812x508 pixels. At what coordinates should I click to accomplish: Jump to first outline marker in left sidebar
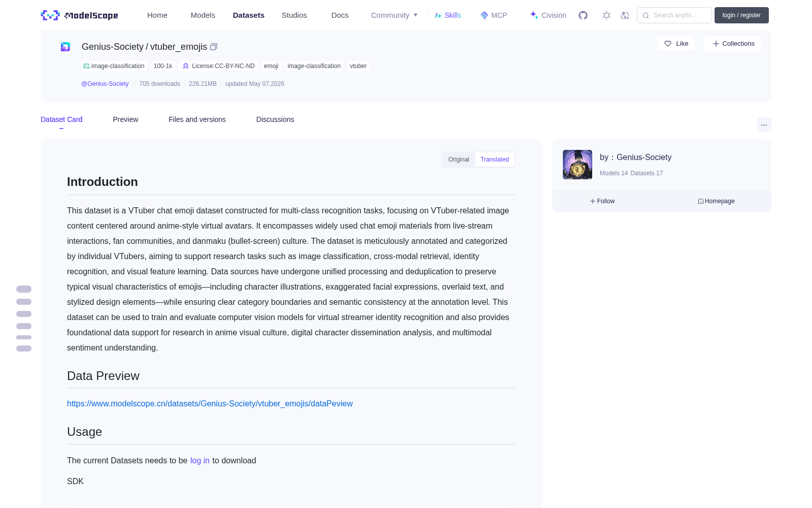point(24,289)
